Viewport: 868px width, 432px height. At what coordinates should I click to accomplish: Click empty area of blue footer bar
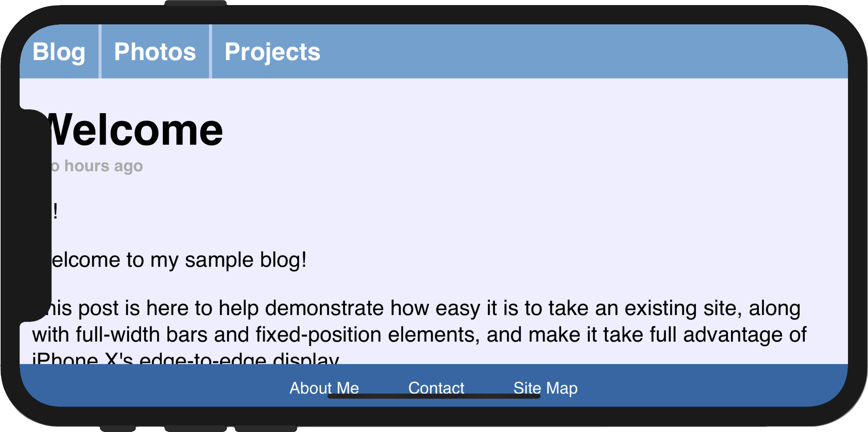tap(707, 386)
